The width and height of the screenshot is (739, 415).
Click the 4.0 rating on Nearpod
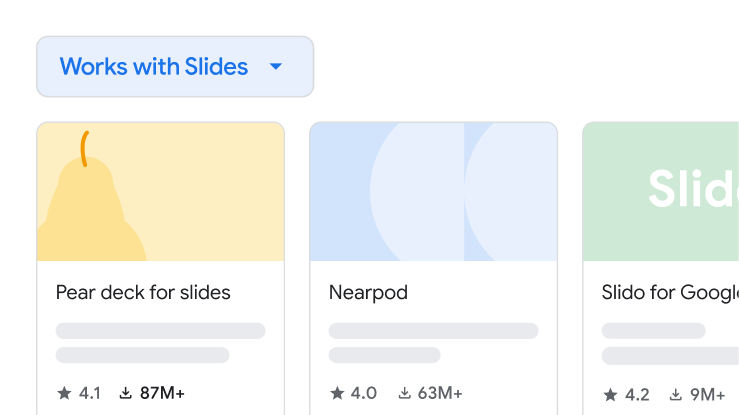364,393
